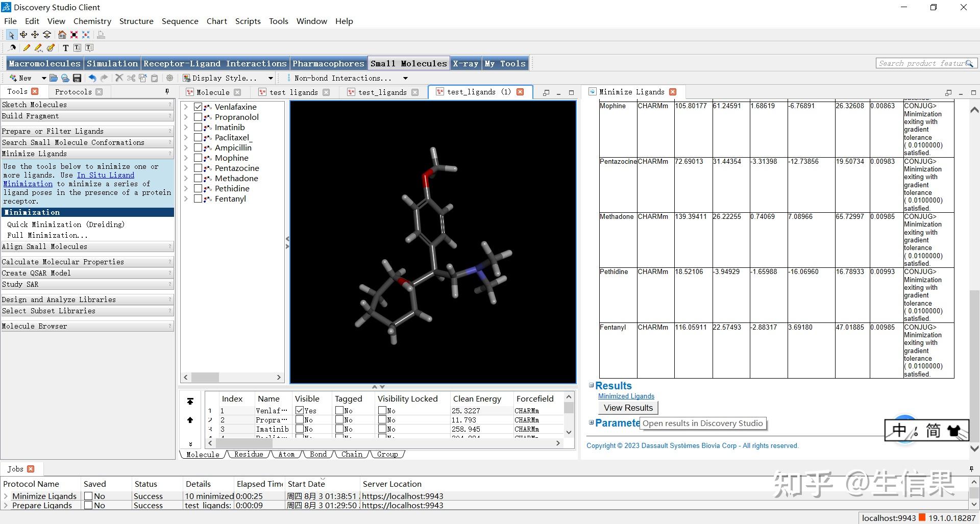The height and width of the screenshot is (524, 980).
Task: Expand the Parameters section in report
Action: pyautogui.click(x=592, y=422)
